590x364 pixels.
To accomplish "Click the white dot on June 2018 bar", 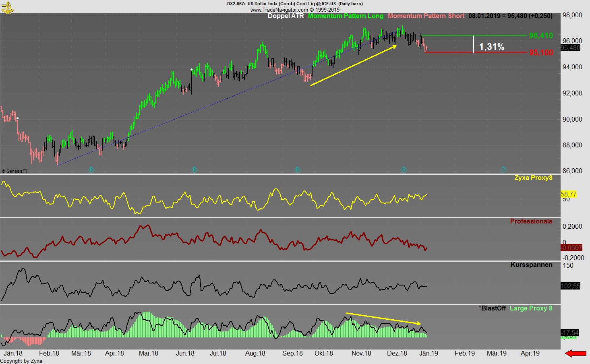I will 191,70.
